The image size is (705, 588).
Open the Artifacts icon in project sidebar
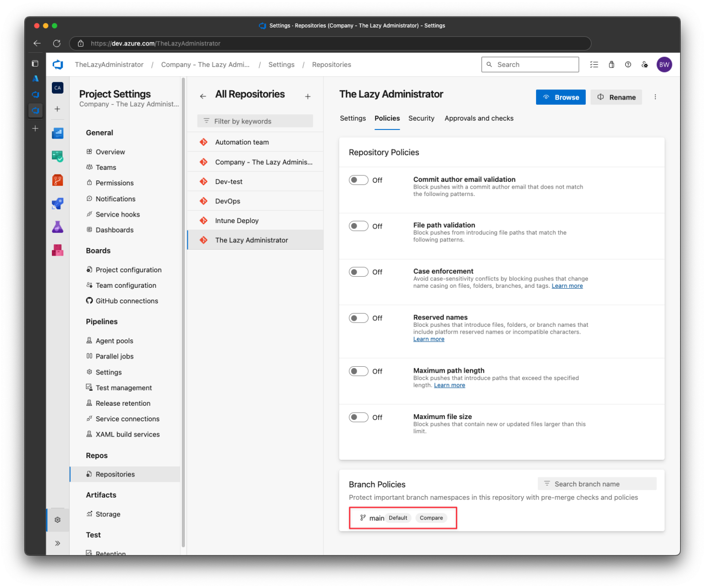pyautogui.click(x=57, y=250)
